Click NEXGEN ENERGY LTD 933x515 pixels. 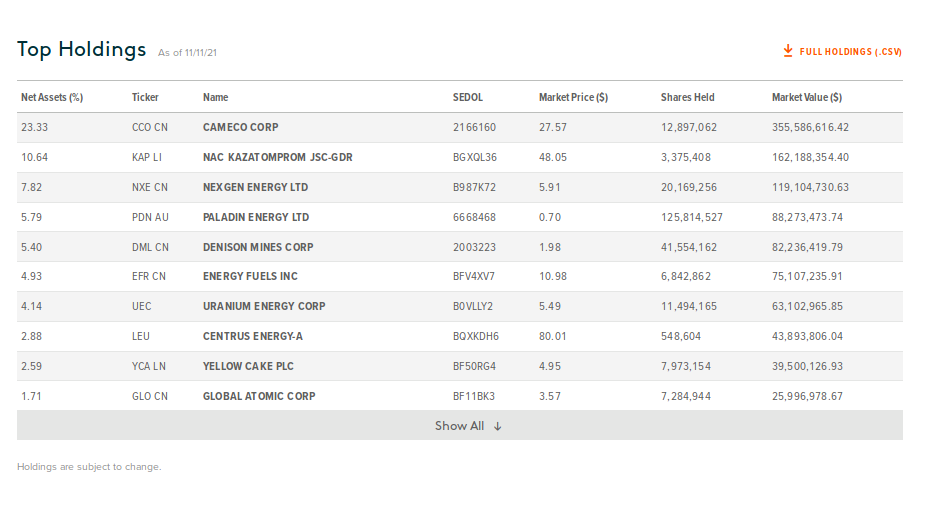pos(255,187)
